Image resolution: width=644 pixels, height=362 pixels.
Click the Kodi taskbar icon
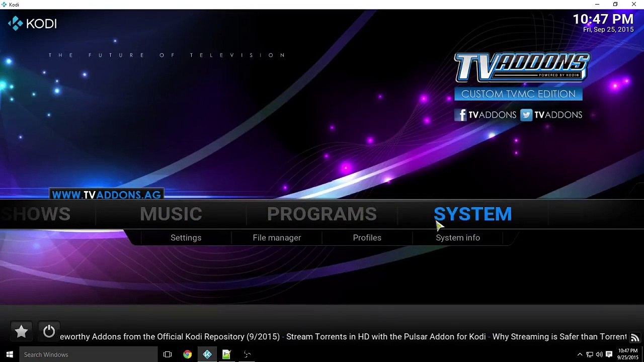point(207,354)
